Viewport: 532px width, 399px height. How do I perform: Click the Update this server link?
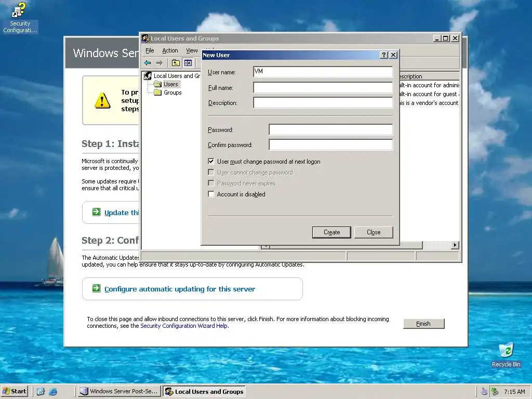[122, 212]
